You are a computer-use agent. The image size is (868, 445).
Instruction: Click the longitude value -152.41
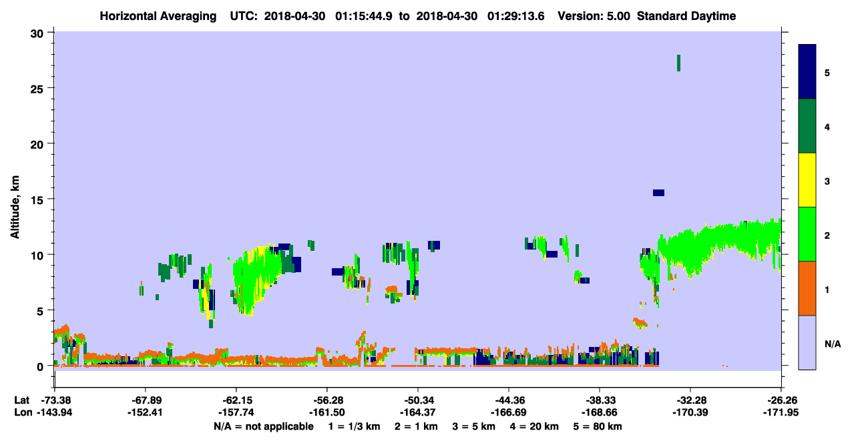click(x=145, y=413)
